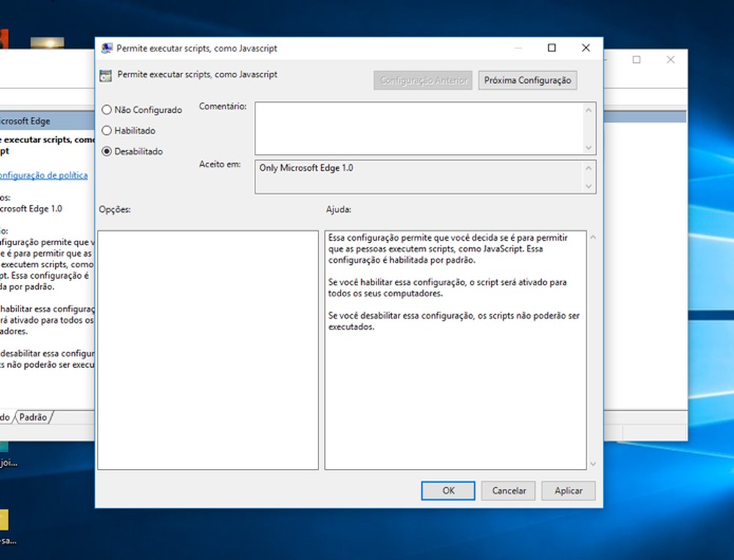The height and width of the screenshot is (560, 734).
Task: Click the dialog title bar script icon
Action: (106, 48)
